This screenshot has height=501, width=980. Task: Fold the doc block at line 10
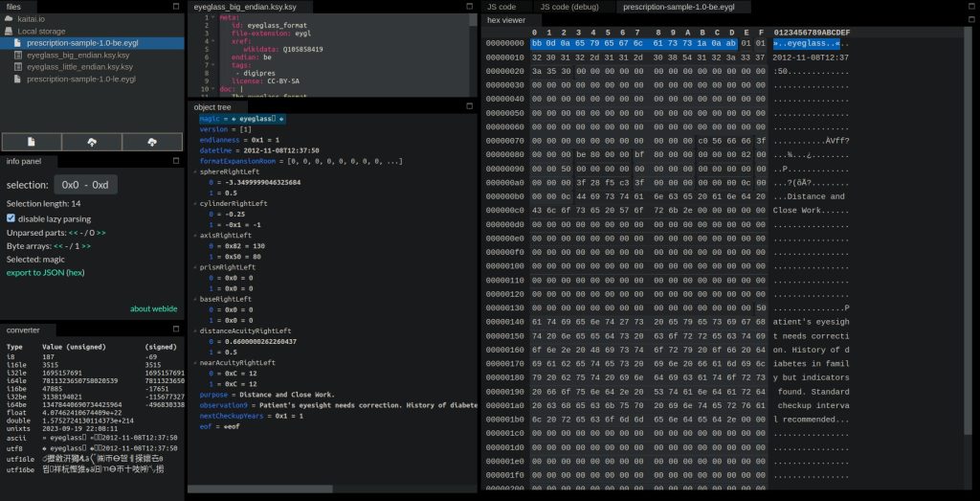pos(213,89)
